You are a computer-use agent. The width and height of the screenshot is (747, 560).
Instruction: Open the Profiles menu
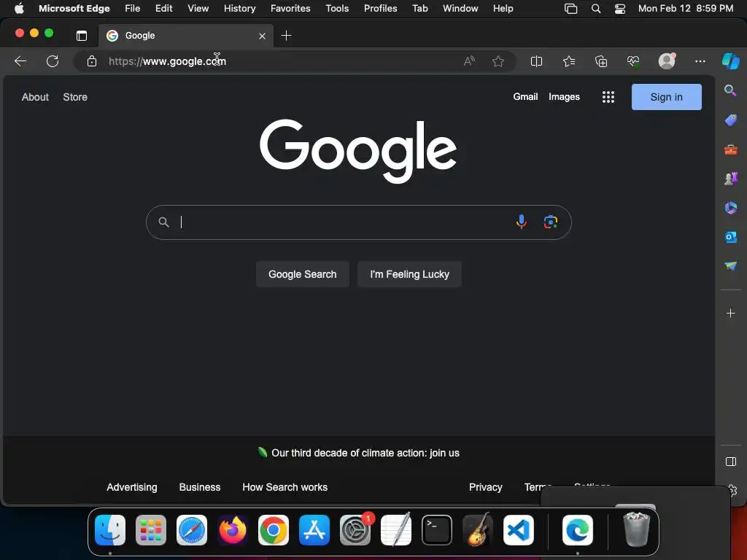click(x=381, y=9)
